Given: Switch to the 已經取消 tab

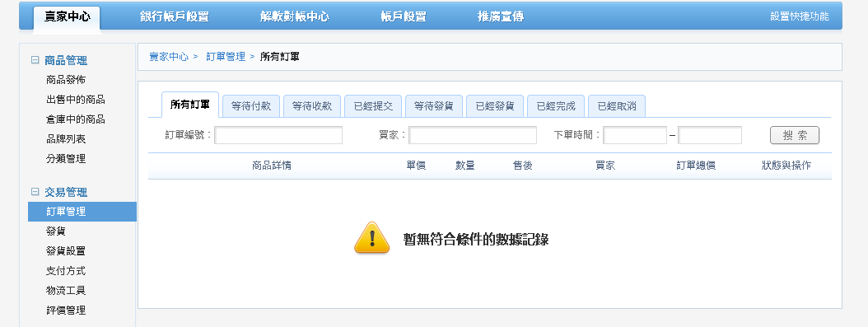Looking at the screenshot, I should 617,106.
